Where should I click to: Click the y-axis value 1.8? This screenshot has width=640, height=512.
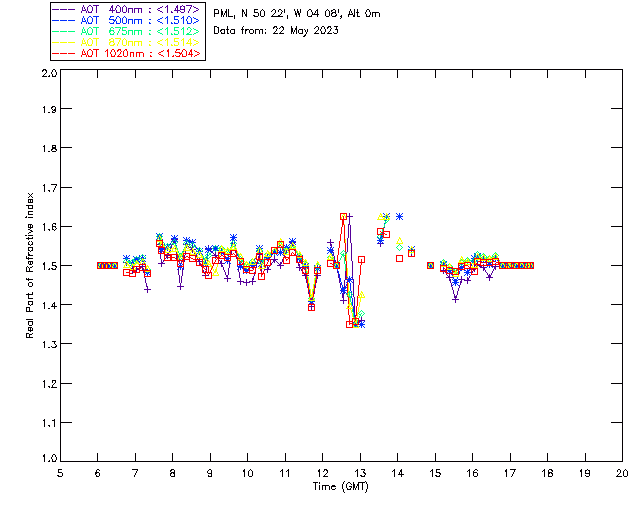pyautogui.click(x=49, y=148)
